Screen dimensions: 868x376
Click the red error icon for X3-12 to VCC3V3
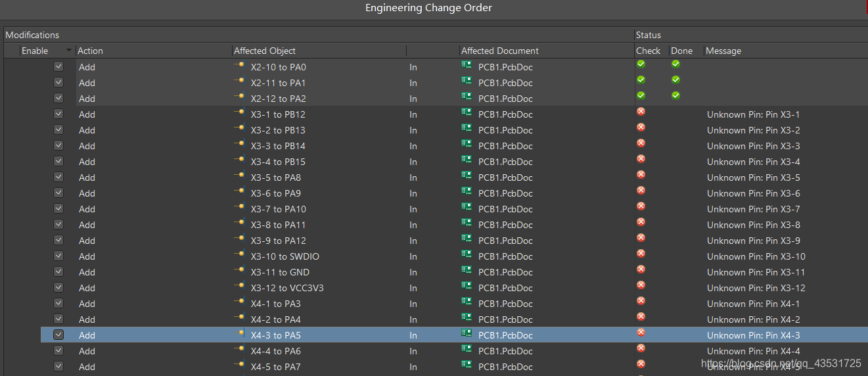641,285
